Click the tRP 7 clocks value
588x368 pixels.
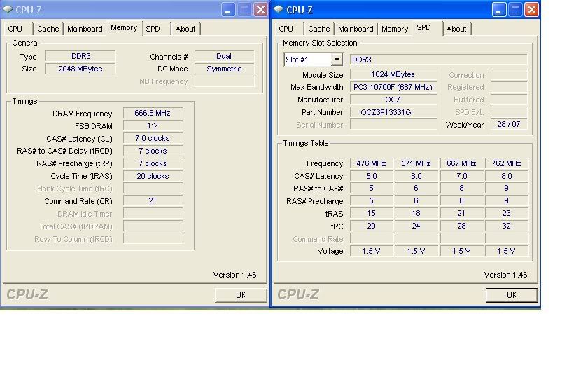tap(153, 164)
